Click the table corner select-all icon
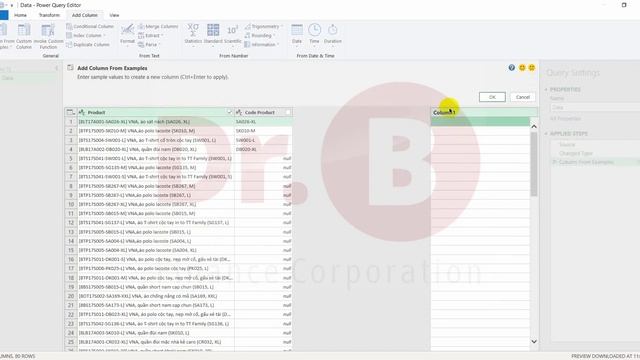 point(71,112)
